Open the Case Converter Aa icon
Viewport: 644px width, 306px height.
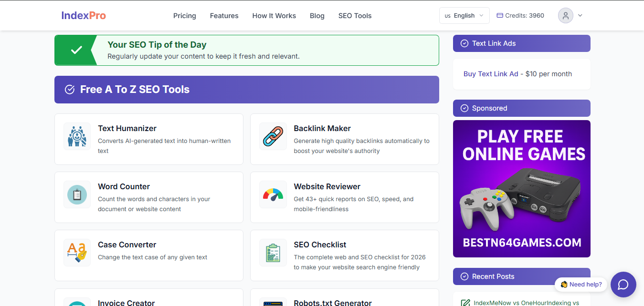pos(77,253)
